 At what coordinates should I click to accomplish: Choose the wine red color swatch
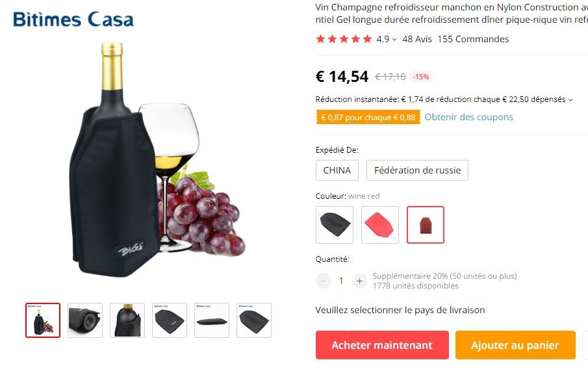pyautogui.click(x=426, y=225)
